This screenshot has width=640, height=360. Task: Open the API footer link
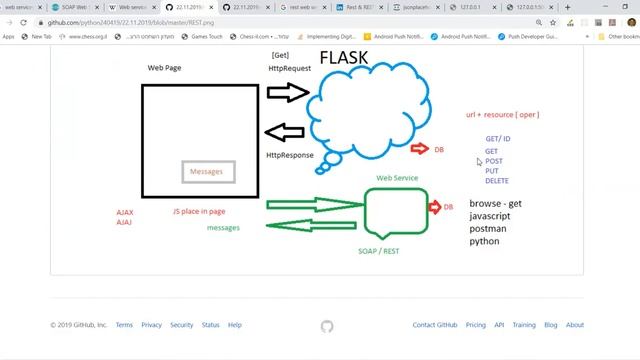(x=499, y=325)
